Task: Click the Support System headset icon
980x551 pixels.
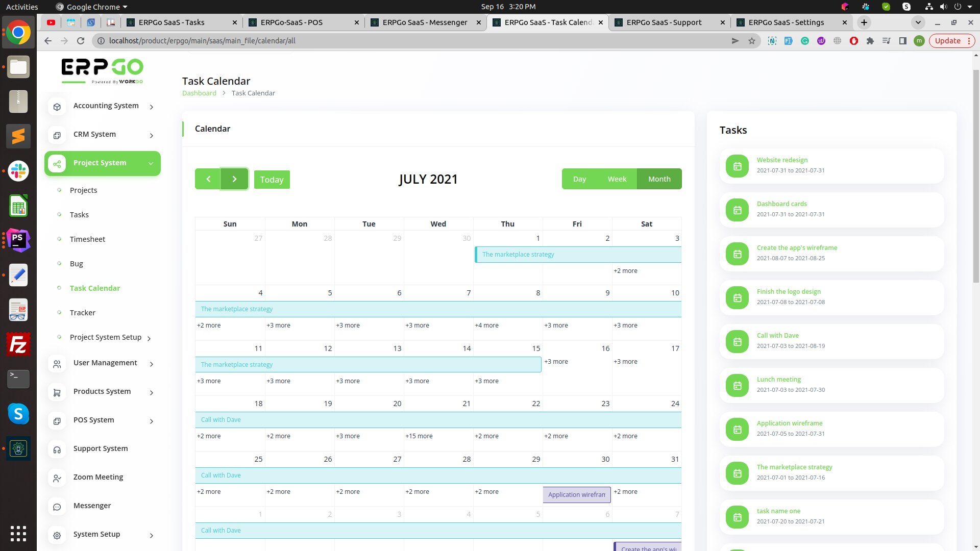Action: [57, 449]
